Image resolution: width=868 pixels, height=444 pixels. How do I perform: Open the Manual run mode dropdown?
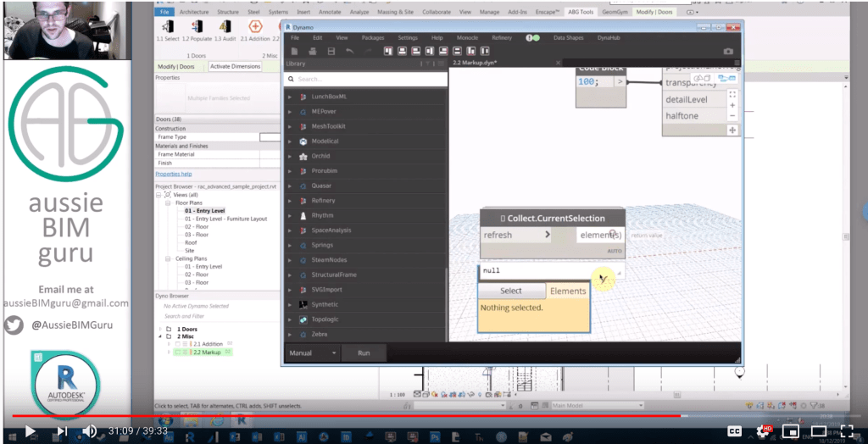[x=314, y=352]
